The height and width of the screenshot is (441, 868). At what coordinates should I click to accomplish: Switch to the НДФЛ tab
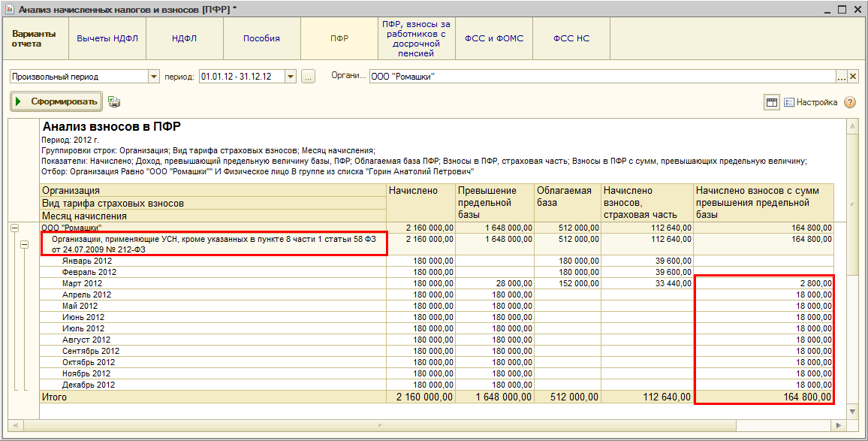pyautogui.click(x=185, y=38)
